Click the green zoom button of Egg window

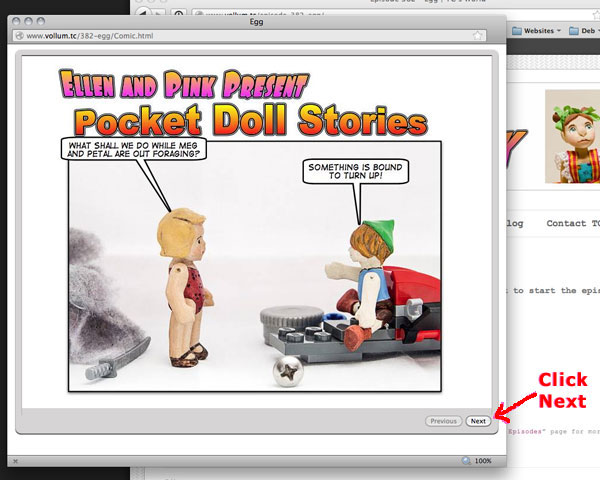point(41,21)
